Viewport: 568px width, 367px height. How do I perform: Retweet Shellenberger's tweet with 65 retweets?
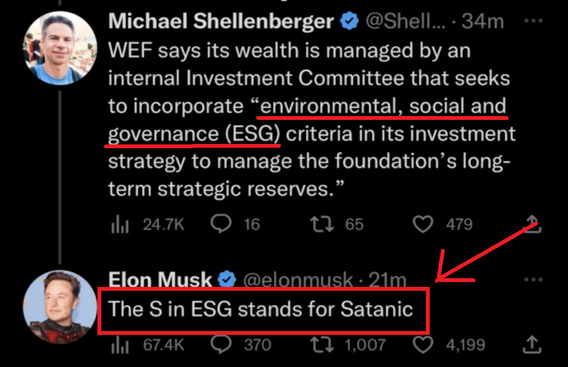pyautogui.click(x=322, y=224)
